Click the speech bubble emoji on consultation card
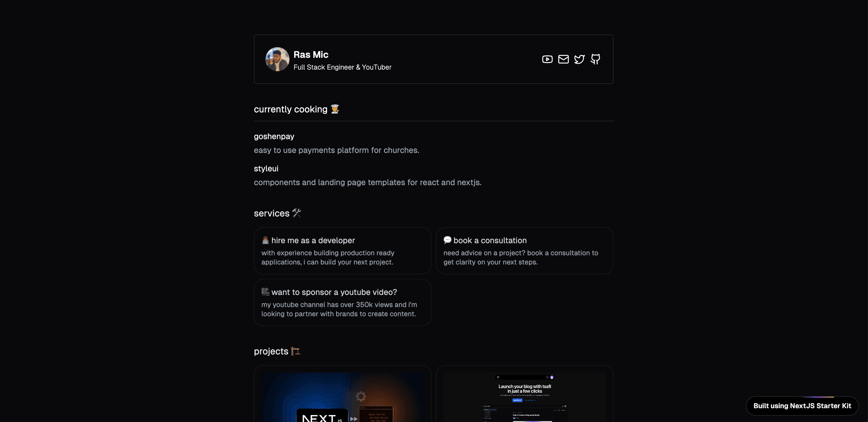 pyautogui.click(x=447, y=240)
